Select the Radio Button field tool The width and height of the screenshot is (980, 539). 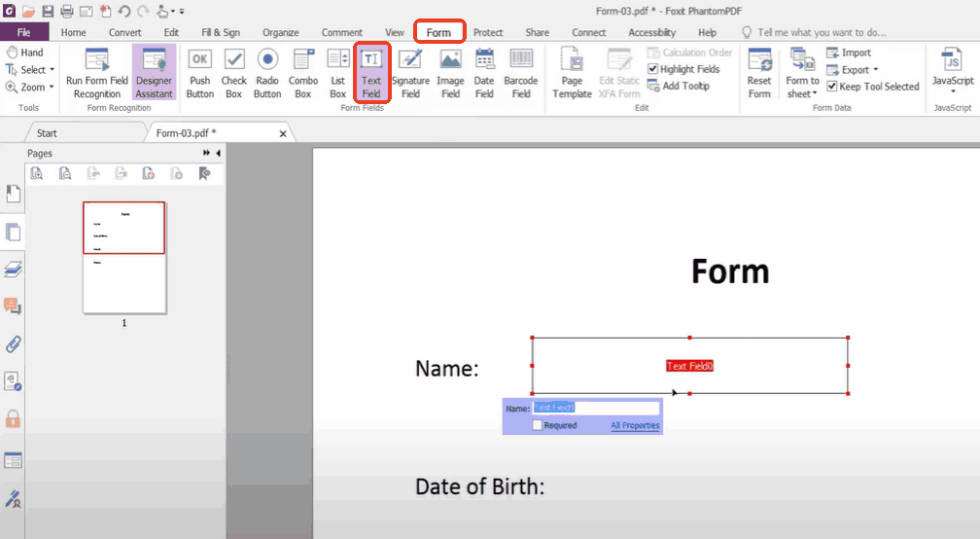[267, 73]
